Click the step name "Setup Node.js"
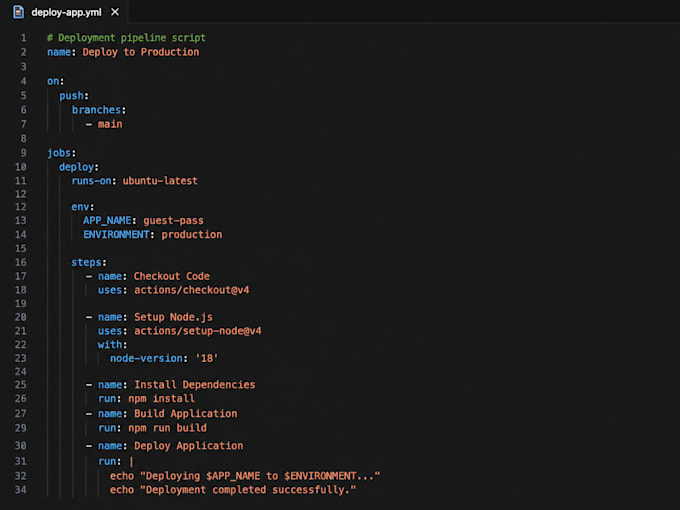Viewport: 680px width, 510px height. click(173, 317)
